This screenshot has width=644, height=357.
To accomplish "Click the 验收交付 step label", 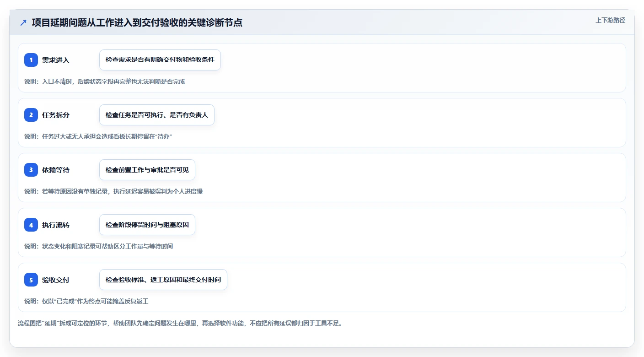I will pyautogui.click(x=56, y=280).
